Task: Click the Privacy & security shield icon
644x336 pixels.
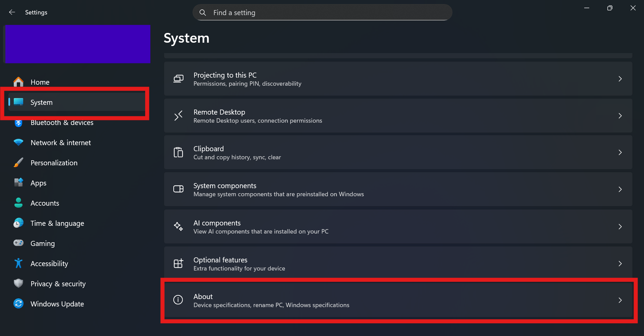Action: click(x=18, y=284)
